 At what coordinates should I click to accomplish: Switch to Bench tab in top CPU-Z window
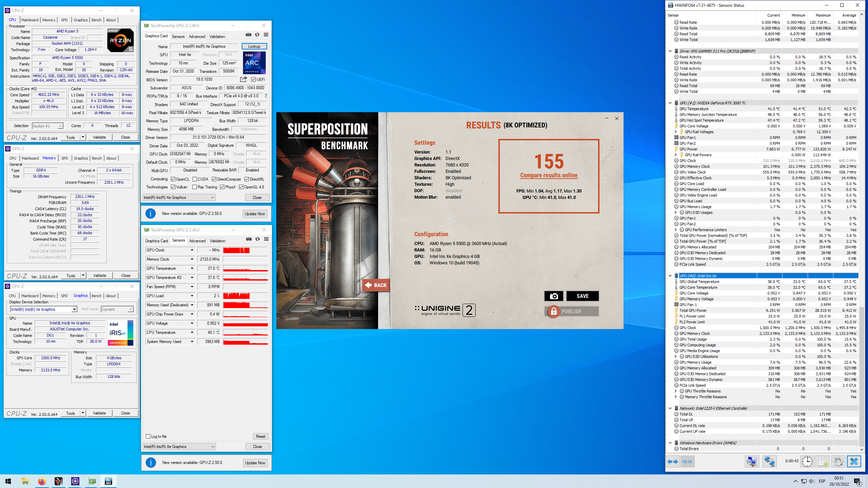click(97, 20)
